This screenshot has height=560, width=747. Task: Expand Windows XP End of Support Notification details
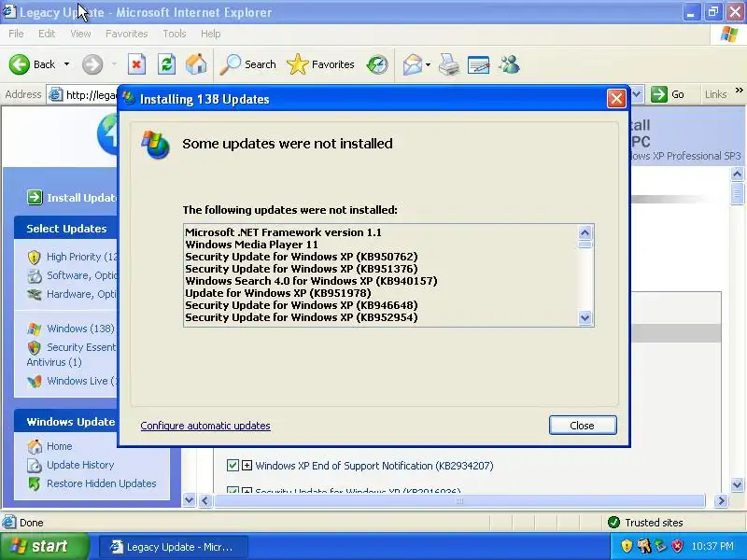tap(247, 465)
